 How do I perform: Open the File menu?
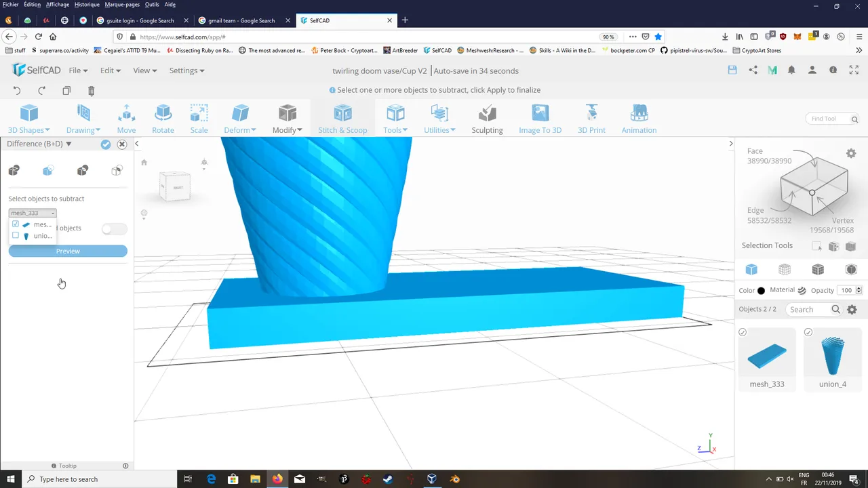pos(78,70)
